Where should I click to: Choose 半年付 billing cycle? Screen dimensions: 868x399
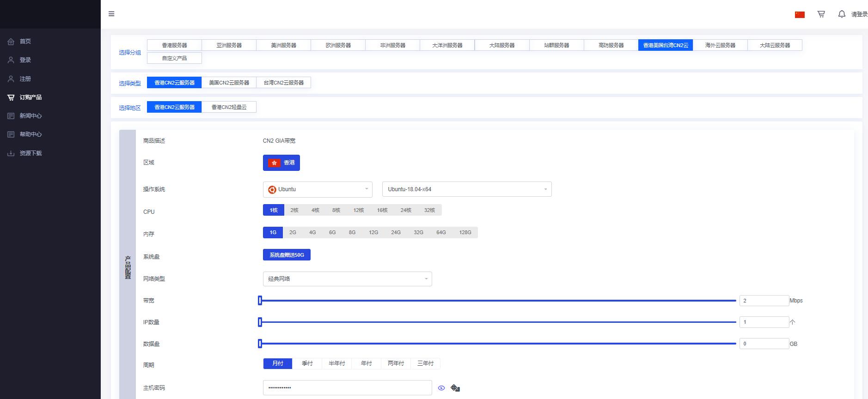(337, 363)
